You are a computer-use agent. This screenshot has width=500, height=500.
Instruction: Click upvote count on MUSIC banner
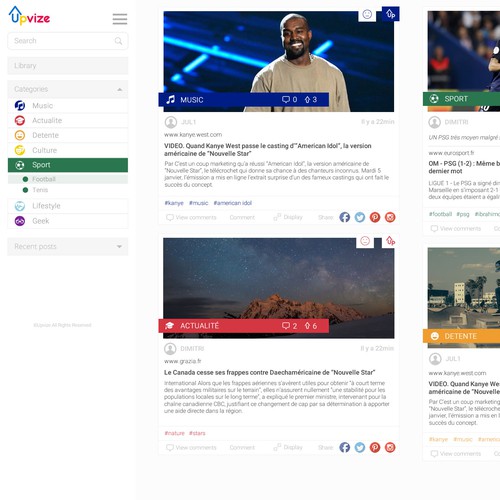point(311,100)
